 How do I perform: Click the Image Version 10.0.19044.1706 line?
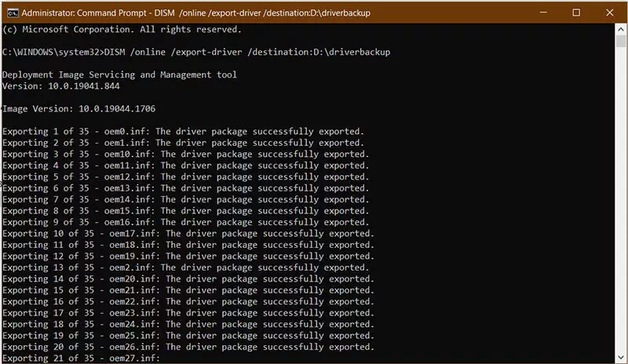pos(68,109)
